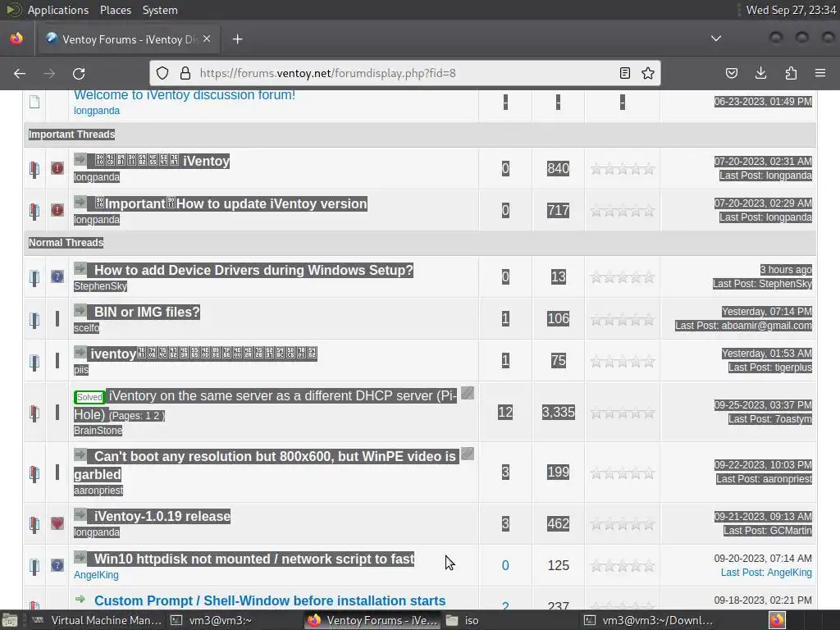Toggle reader view icon in address bar

click(x=624, y=73)
